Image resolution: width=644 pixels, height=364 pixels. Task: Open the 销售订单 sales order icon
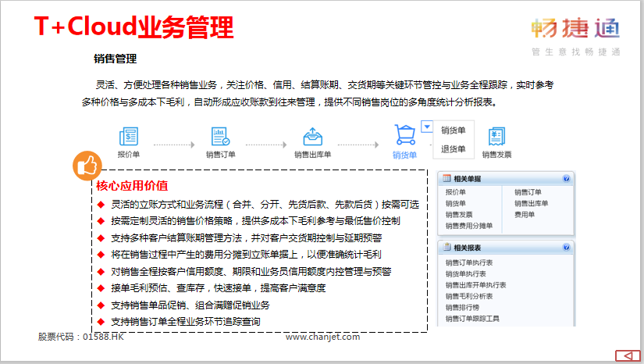tap(221, 137)
